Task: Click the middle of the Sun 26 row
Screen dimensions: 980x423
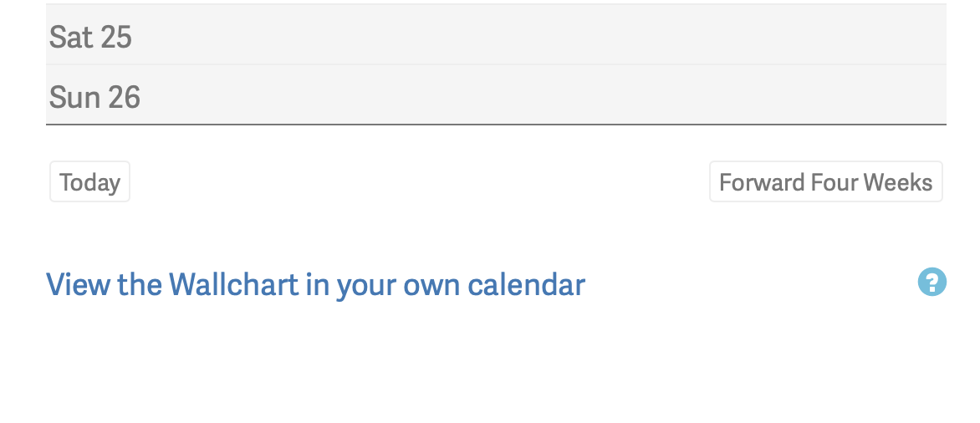Action: [496, 97]
